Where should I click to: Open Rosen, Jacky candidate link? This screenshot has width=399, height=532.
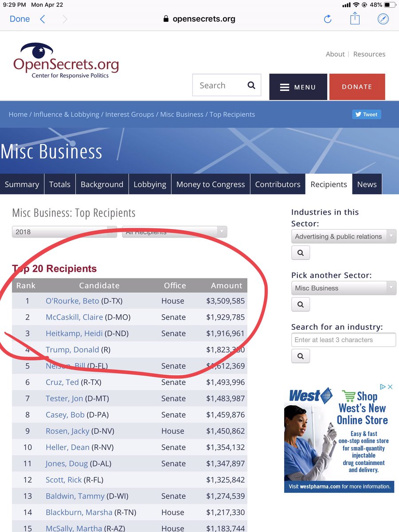(67, 431)
